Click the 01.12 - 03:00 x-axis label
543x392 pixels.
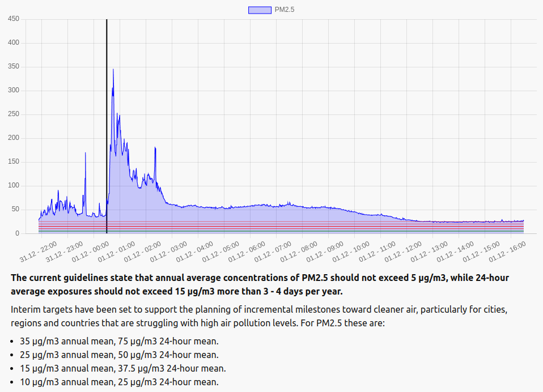(168, 252)
